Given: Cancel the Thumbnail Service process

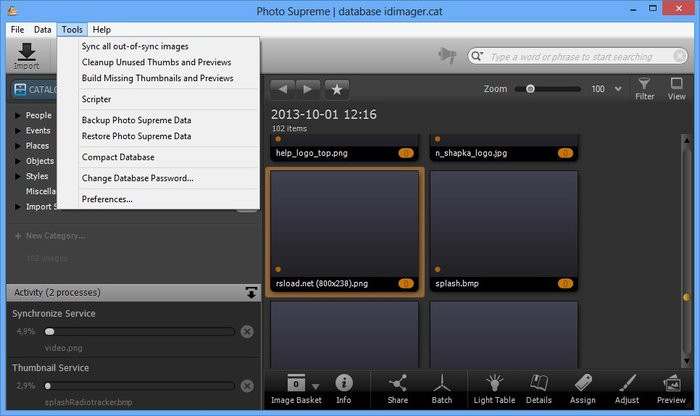Looking at the screenshot, I should coord(247,385).
